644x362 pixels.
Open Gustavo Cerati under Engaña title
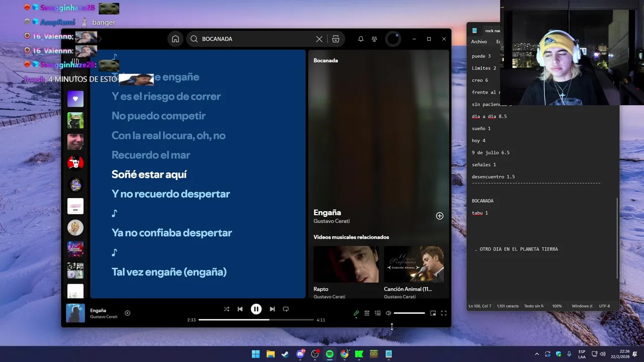(x=332, y=221)
